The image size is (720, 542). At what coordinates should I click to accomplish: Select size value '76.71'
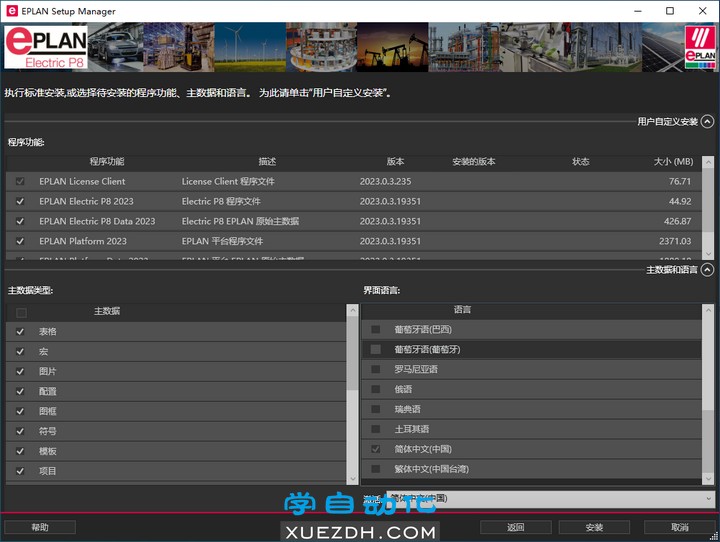pyautogui.click(x=680, y=181)
